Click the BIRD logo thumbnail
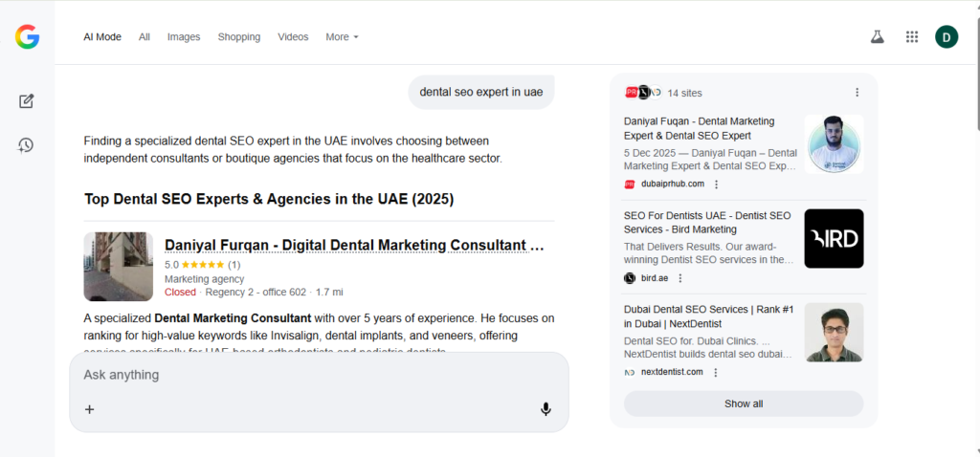Screen dimensions: 980x457 point(834,238)
